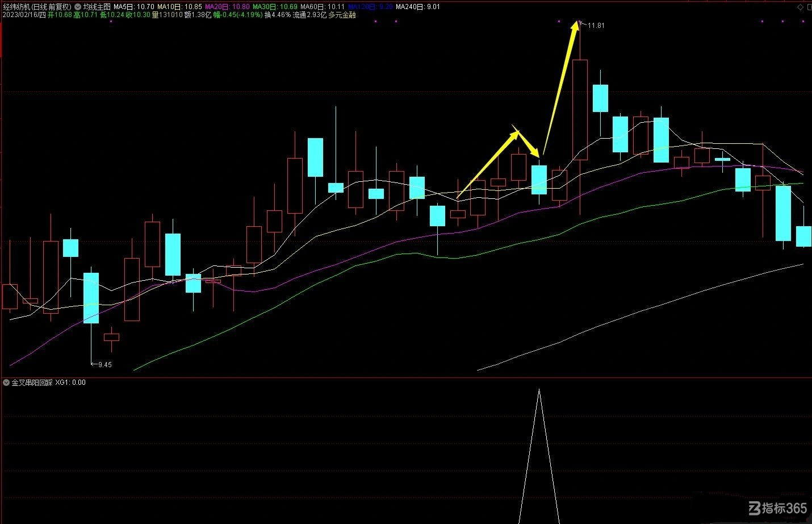Viewport: 812px width, 524px height.
Task: Click the diamond icon at top right
Action: (x=800, y=7)
